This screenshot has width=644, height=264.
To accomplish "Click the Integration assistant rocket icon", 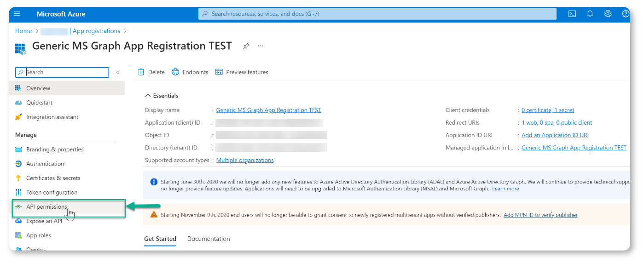I will click(x=18, y=117).
